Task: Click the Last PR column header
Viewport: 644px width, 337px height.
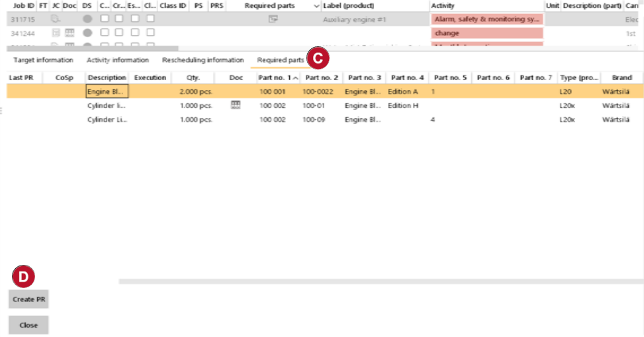Action: tap(21, 77)
